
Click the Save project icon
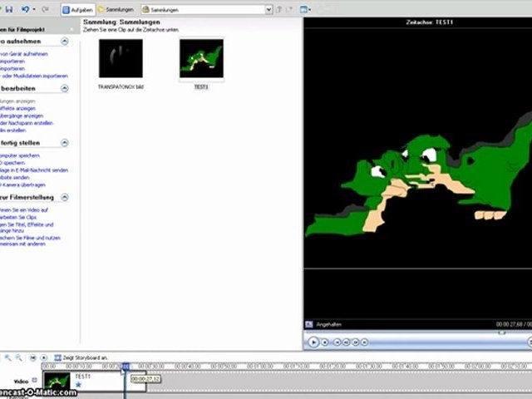7,9
